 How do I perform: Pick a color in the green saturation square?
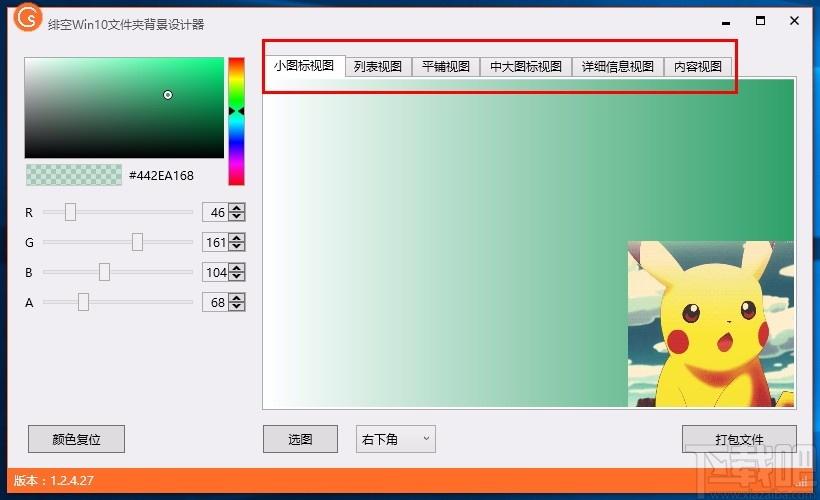[x=124, y=108]
